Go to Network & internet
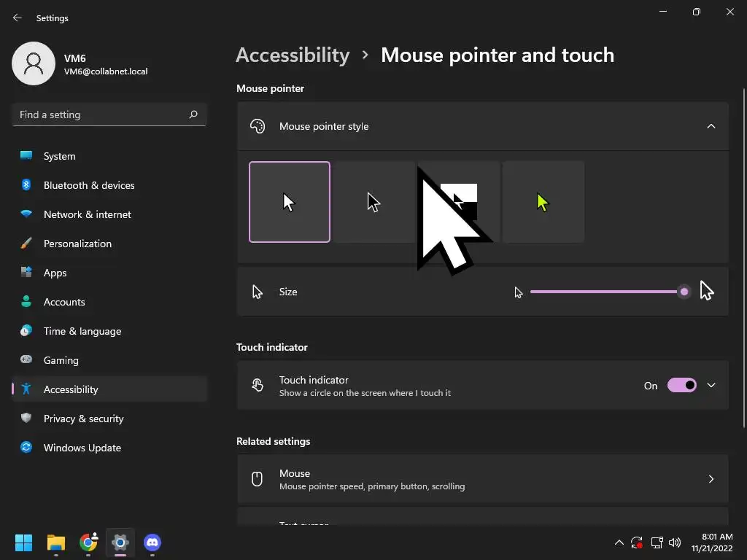 [109, 214]
